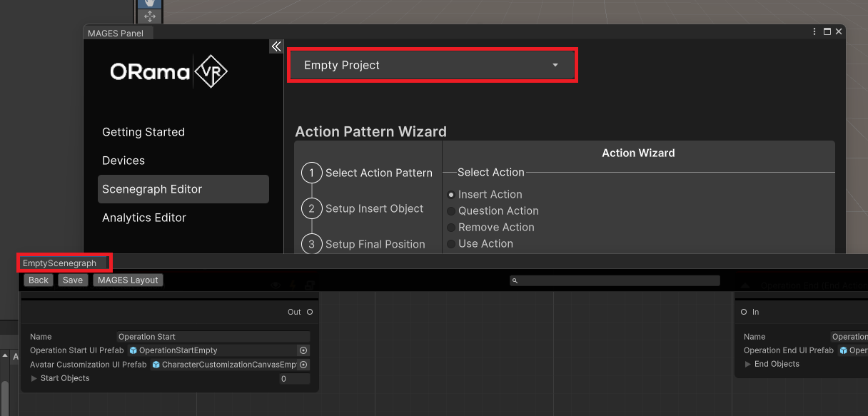868x416 pixels.
Task: Open object picker for Avatar Customization UI Prefab
Action: 303,365
